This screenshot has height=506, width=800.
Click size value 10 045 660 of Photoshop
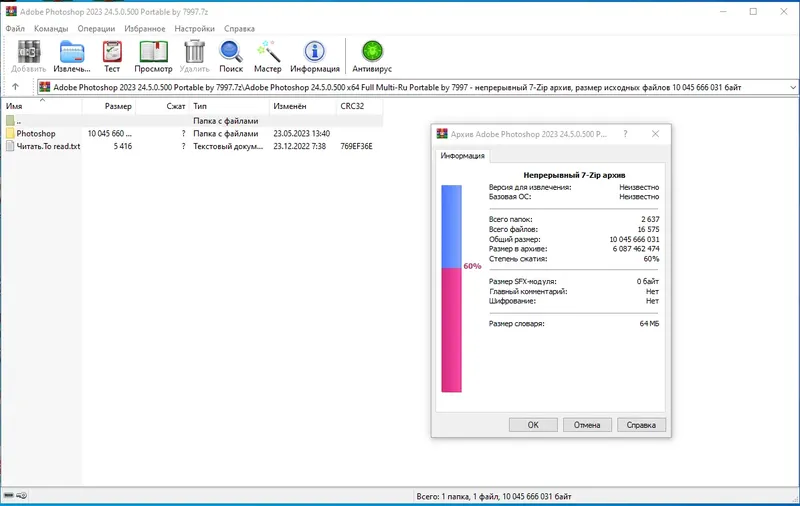click(110, 134)
